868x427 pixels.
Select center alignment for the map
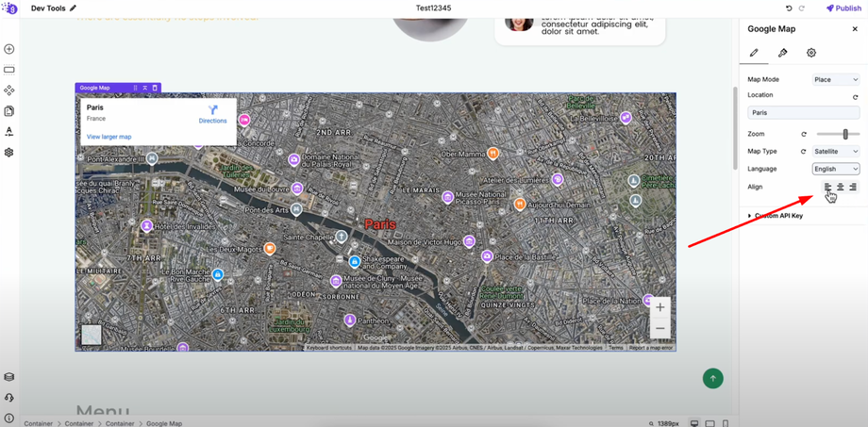click(x=841, y=187)
